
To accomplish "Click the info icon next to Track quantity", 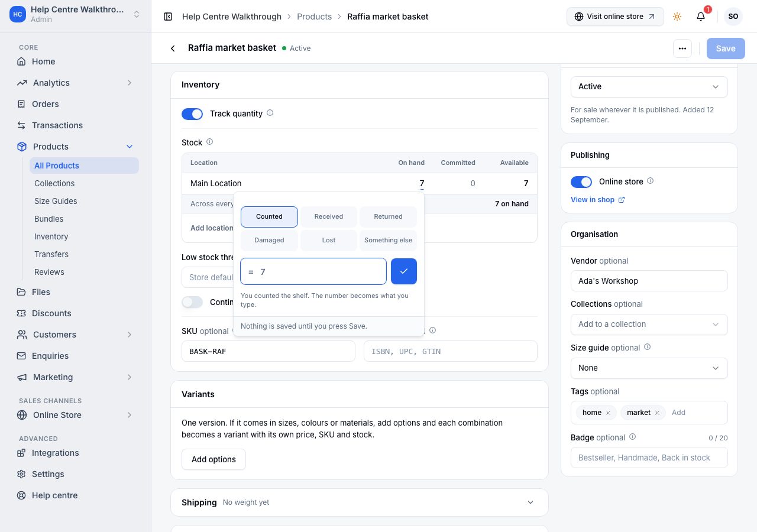I will [x=270, y=113].
